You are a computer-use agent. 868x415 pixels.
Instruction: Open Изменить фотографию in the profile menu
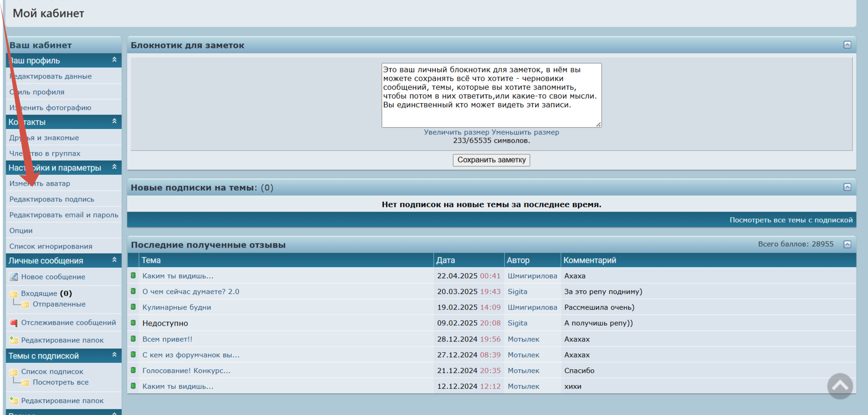tap(50, 108)
